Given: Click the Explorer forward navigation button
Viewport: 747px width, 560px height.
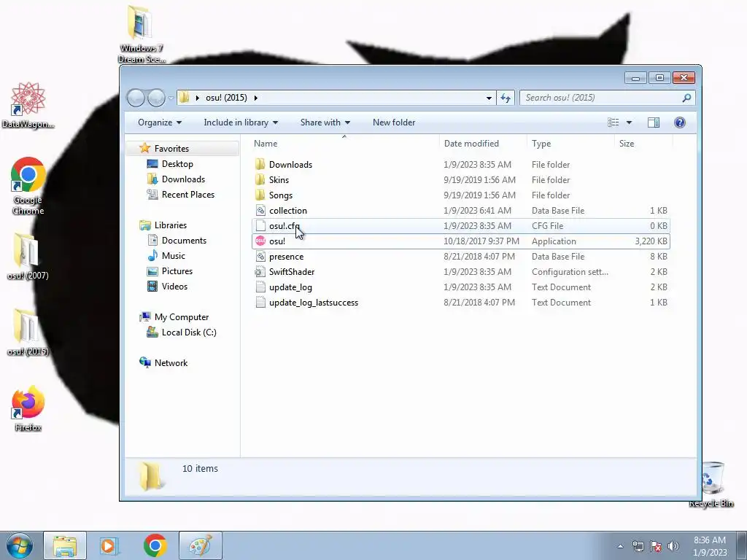Looking at the screenshot, I should [x=156, y=98].
